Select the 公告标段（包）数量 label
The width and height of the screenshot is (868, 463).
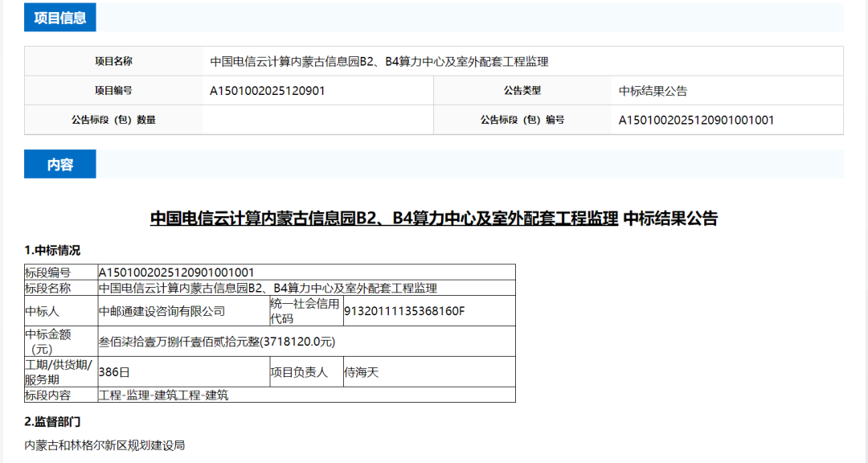coord(113,120)
